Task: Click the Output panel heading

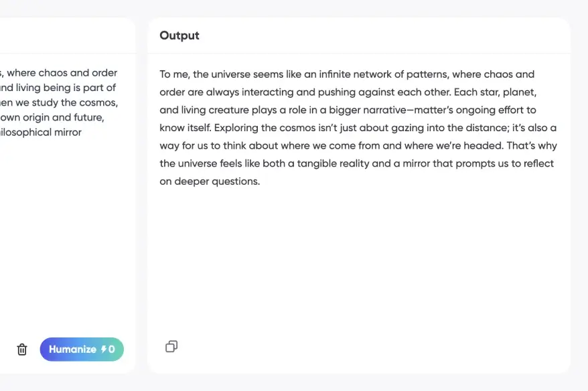Action: pyautogui.click(x=179, y=35)
